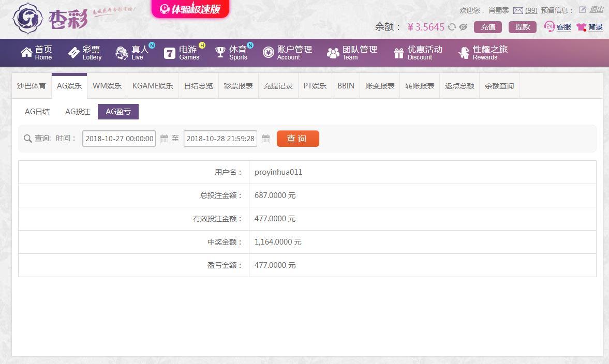Open the start date calendar picker
This screenshot has height=364, width=609.
pos(165,139)
